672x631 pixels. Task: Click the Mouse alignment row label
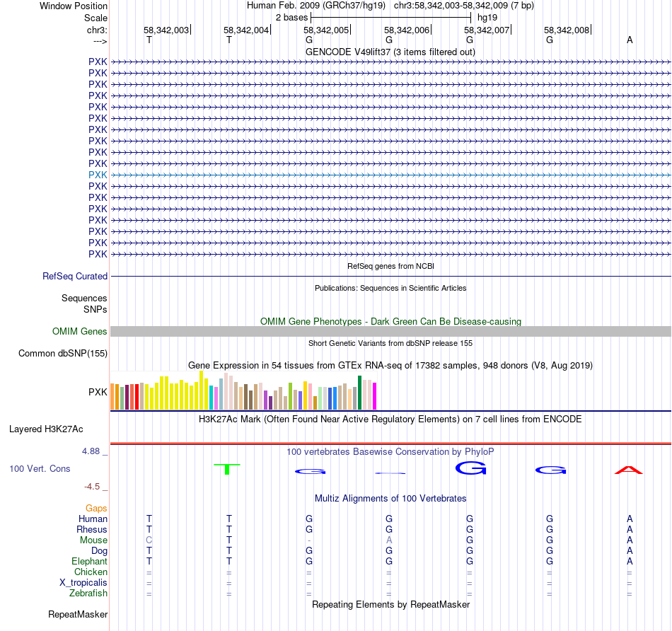(x=93, y=540)
